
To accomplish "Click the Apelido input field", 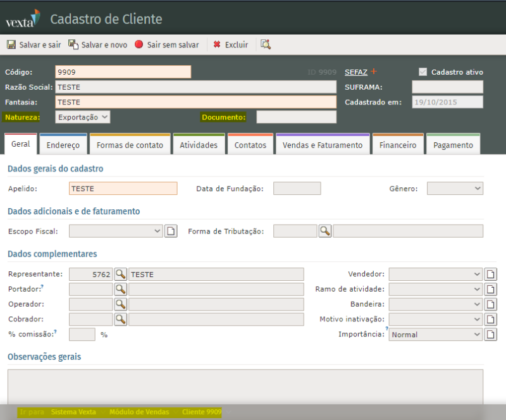I will point(123,188).
